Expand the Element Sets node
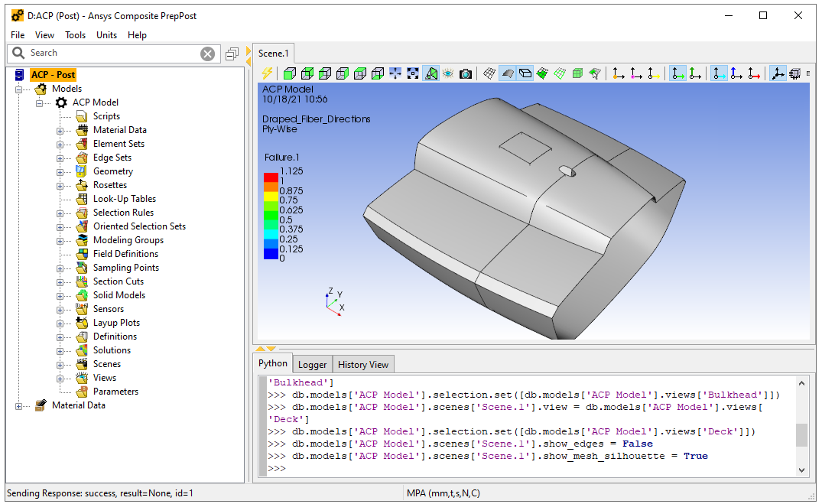 60,145
